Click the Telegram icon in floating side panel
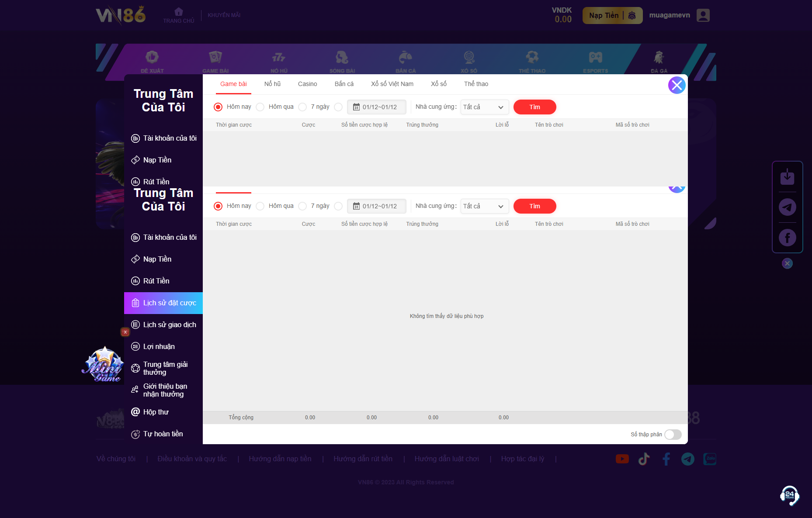The width and height of the screenshot is (812, 518). click(787, 207)
